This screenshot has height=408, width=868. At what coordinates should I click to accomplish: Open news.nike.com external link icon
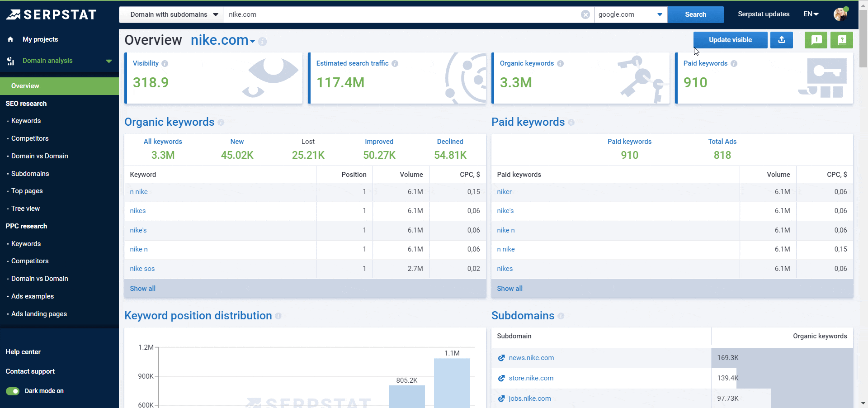(x=501, y=358)
